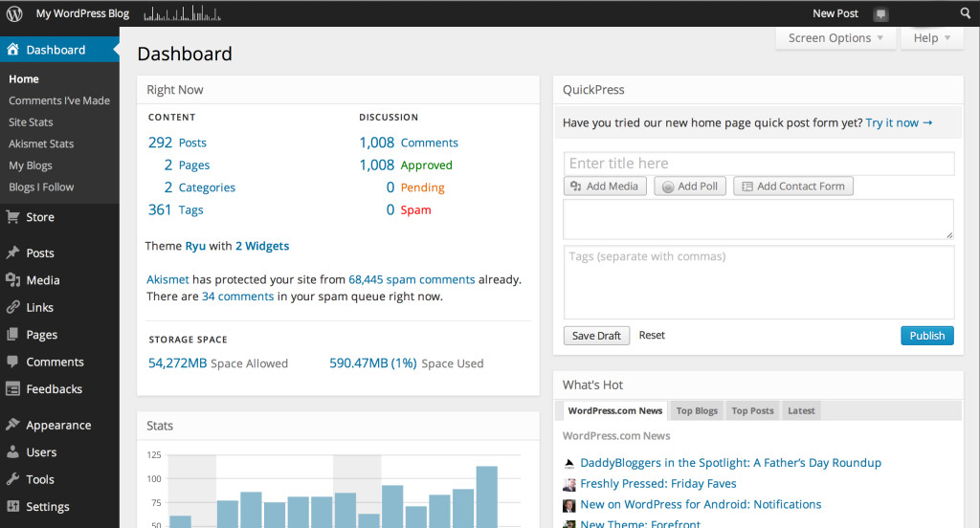Click the WordPress logo icon

13,13
